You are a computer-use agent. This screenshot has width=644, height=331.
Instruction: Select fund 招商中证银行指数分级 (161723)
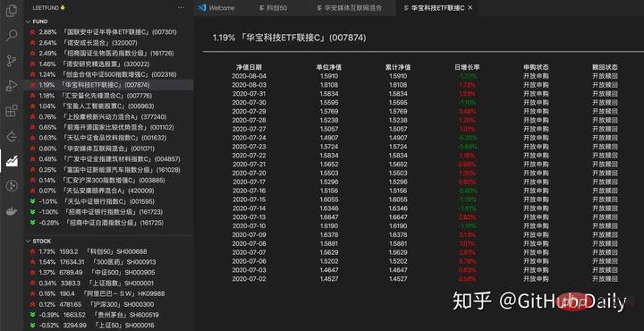(109, 212)
